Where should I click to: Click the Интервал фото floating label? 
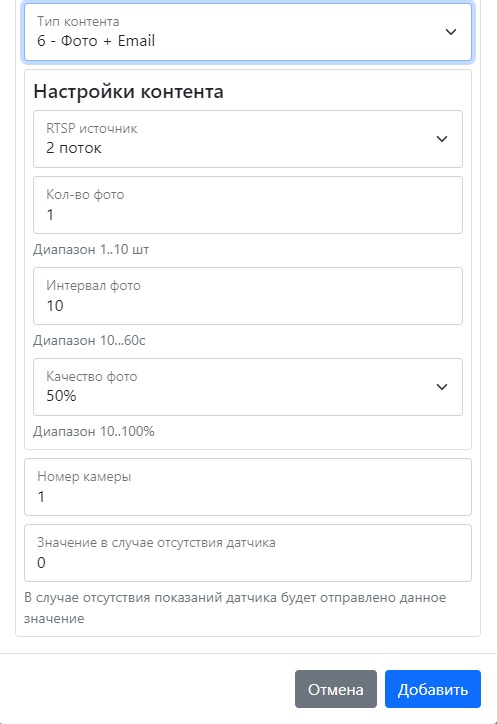(93, 286)
